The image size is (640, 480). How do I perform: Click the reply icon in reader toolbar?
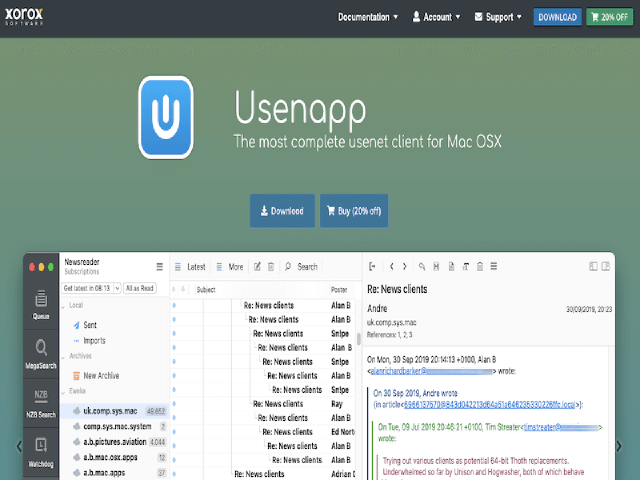422,267
